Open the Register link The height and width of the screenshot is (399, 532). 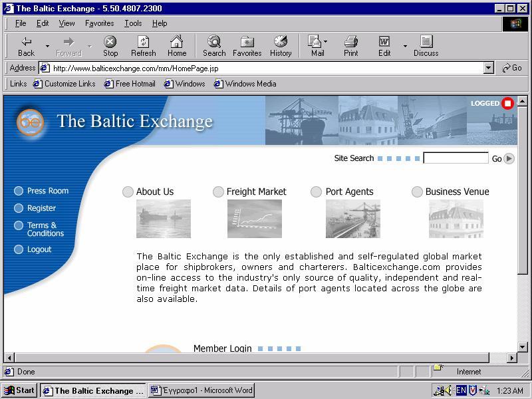tap(41, 208)
